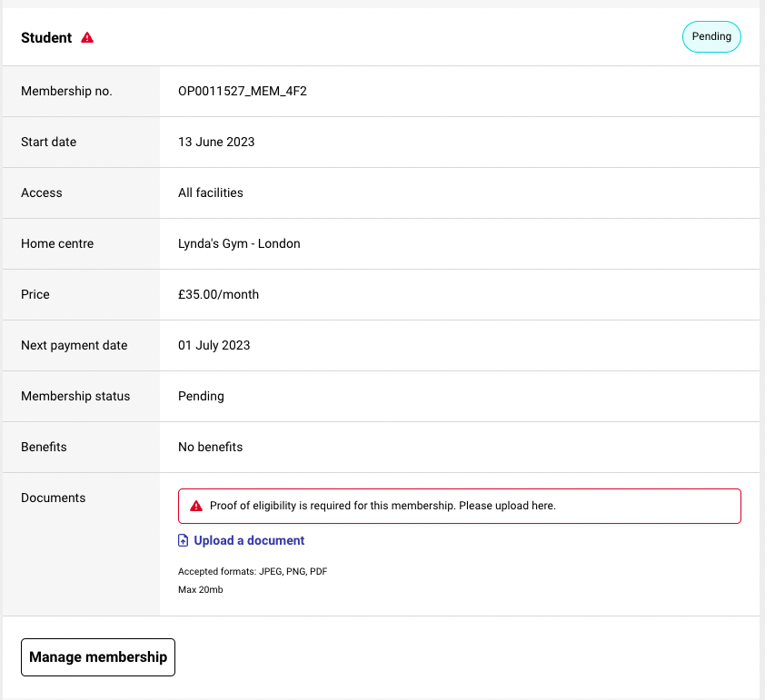
Task: Open the Upload a document link
Action: coord(249,540)
